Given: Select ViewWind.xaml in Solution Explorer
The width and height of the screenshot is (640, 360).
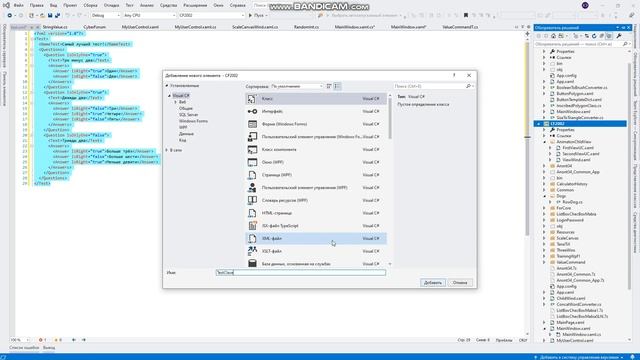Looking at the screenshot, I should pos(576,160).
